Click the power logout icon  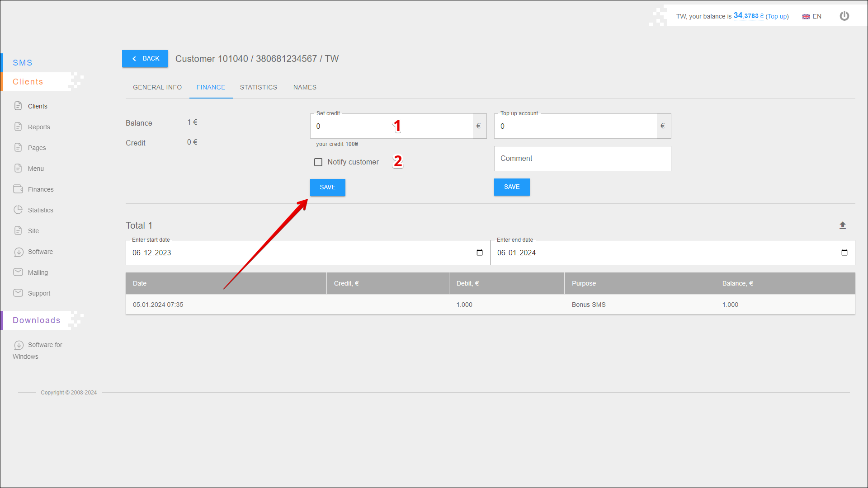tap(844, 16)
